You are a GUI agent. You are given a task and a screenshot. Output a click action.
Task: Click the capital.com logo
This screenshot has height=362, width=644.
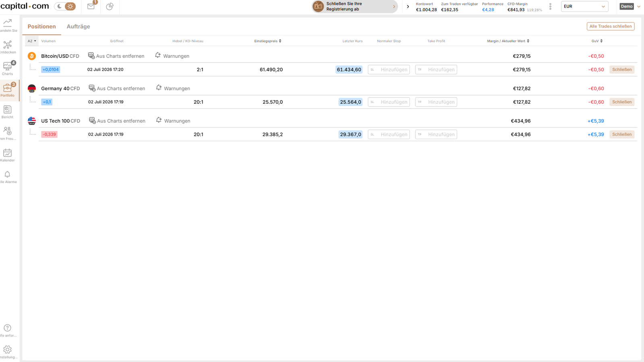tap(25, 6)
